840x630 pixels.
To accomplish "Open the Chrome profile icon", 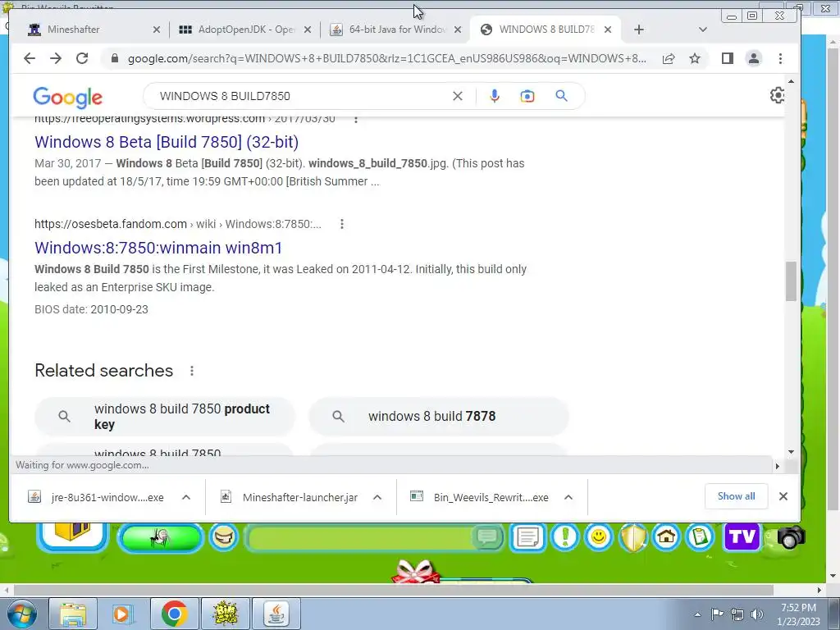I will point(754,58).
